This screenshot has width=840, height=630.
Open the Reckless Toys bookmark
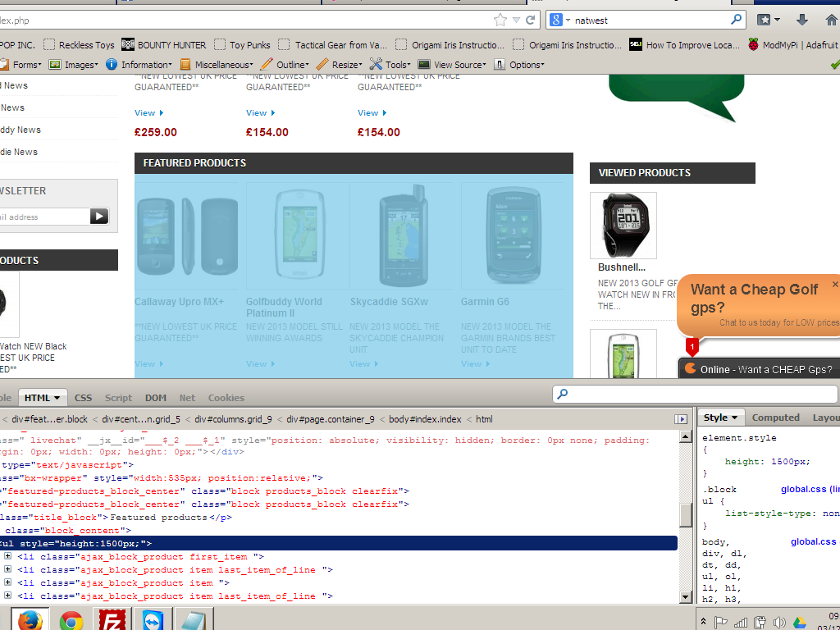pos(80,45)
